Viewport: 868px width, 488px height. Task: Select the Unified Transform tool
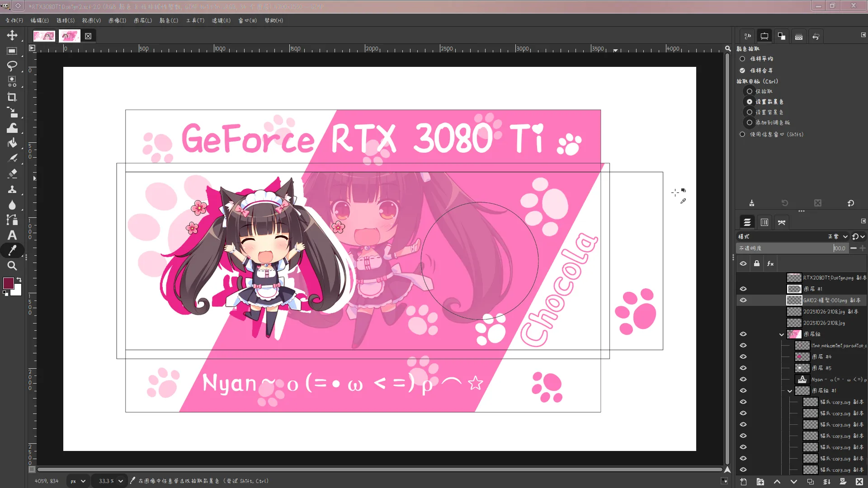(12, 113)
